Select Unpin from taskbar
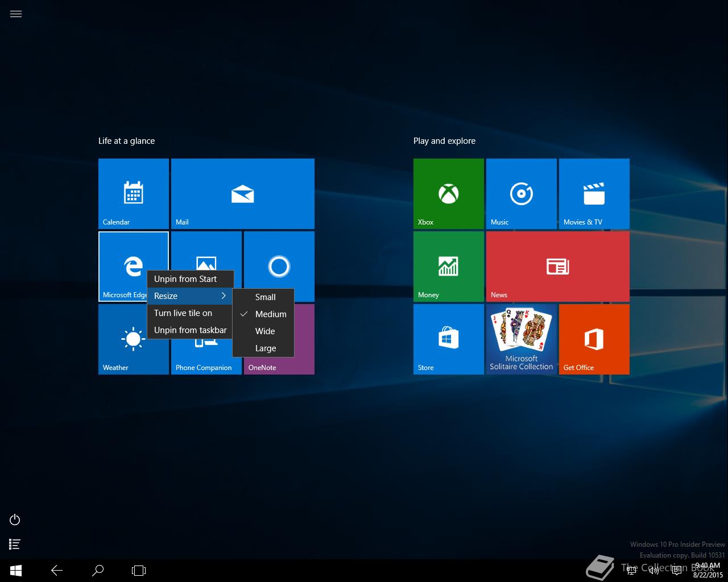Screen dimensions: 728x582 click(x=190, y=330)
